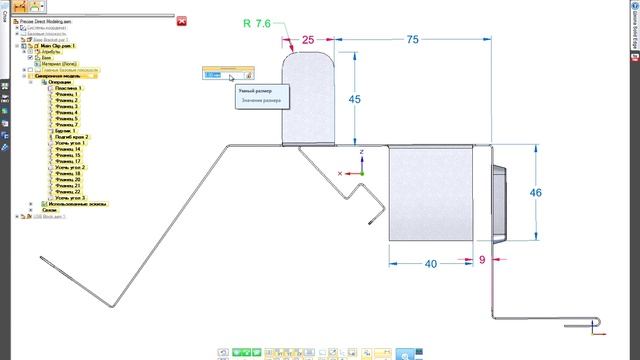Expand the Базовые плоскости node
This screenshot has width=640, height=360.
pos(17,34)
